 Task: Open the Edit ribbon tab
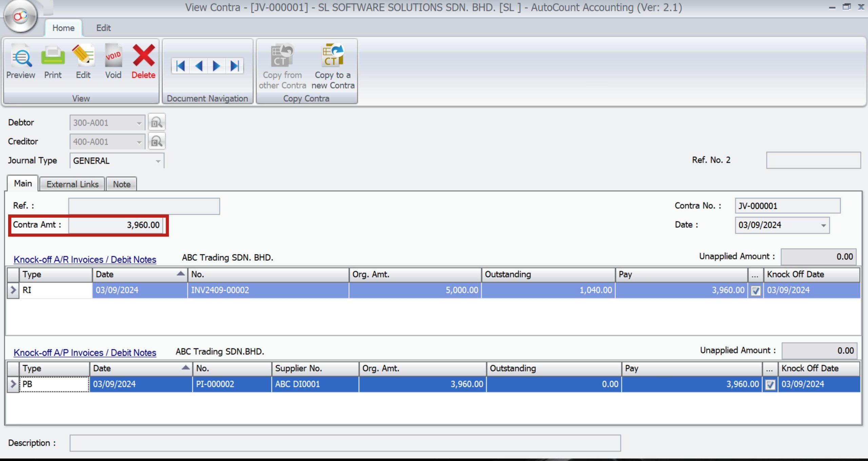pos(103,28)
